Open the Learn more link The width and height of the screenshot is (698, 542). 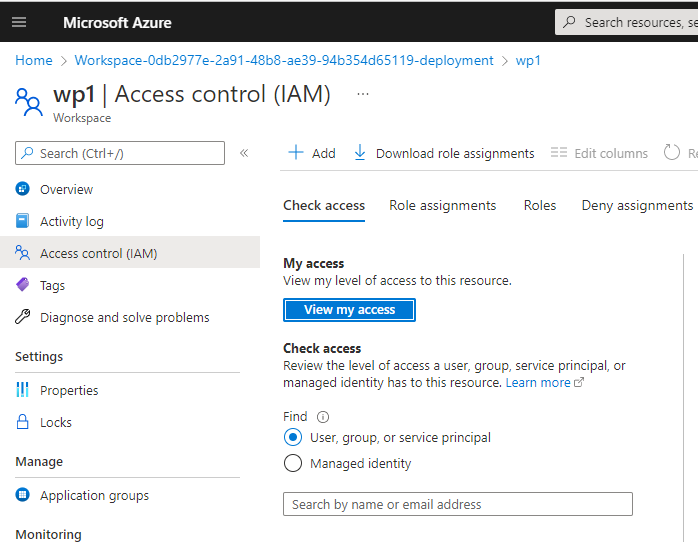(538, 382)
